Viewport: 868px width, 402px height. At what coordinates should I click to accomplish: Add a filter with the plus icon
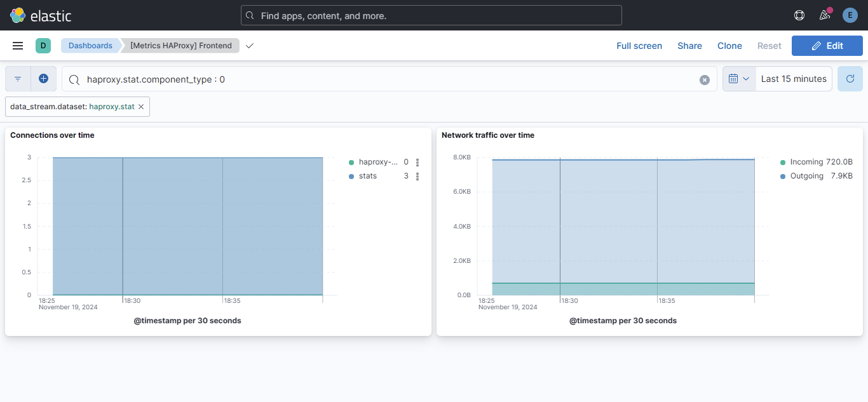click(43, 78)
